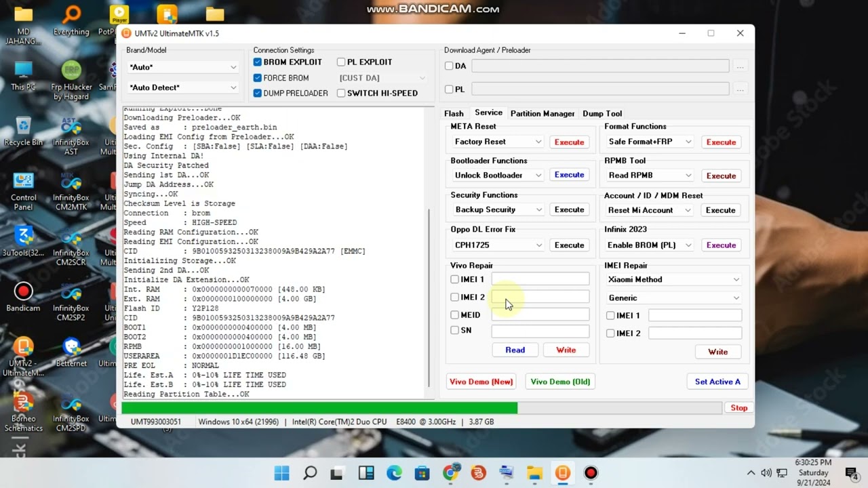
Task: Open Brand *Auto* dropdown
Action: point(182,67)
